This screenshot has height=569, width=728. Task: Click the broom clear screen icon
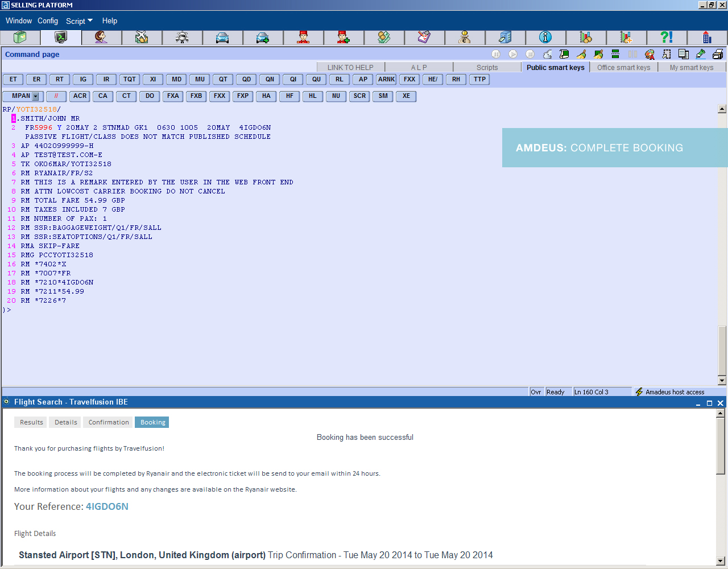581,54
